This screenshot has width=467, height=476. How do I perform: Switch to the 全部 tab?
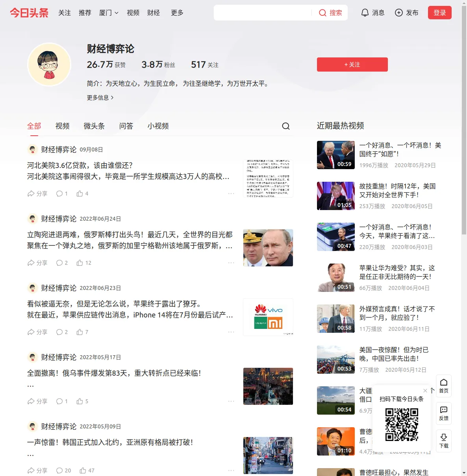34,126
